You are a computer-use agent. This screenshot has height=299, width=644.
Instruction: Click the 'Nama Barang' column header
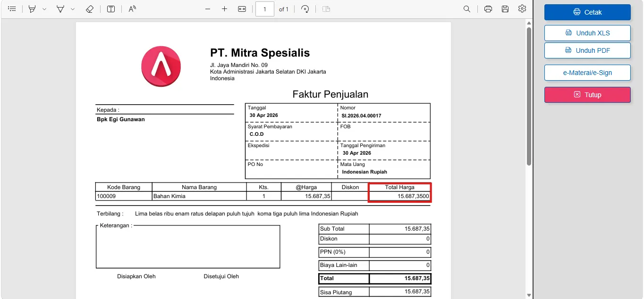coord(199,187)
